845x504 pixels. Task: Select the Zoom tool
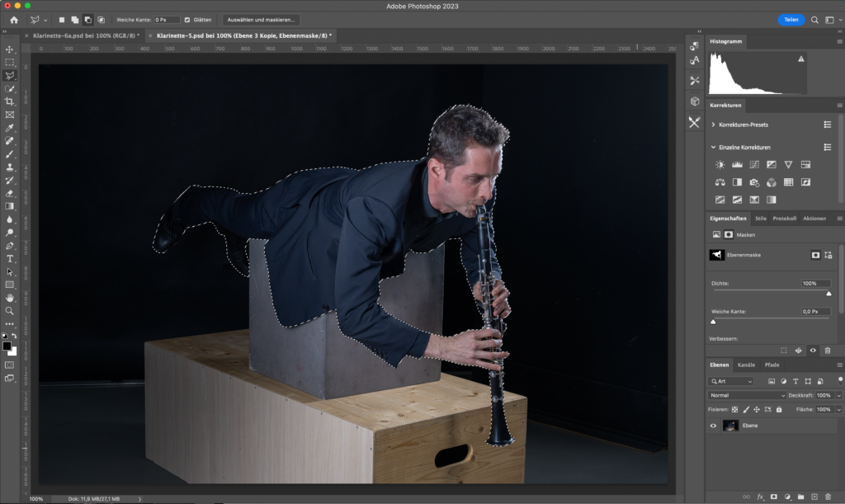point(10,311)
